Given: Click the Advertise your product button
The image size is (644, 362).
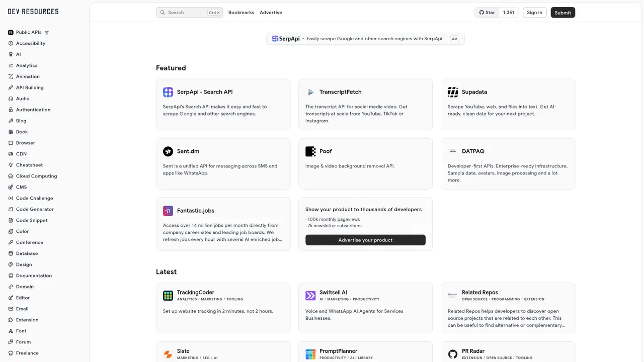Looking at the screenshot, I should click(x=365, y=240).
